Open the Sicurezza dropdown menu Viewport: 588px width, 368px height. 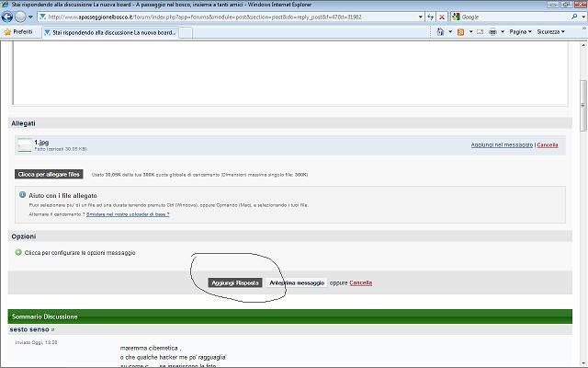(551, 32)
